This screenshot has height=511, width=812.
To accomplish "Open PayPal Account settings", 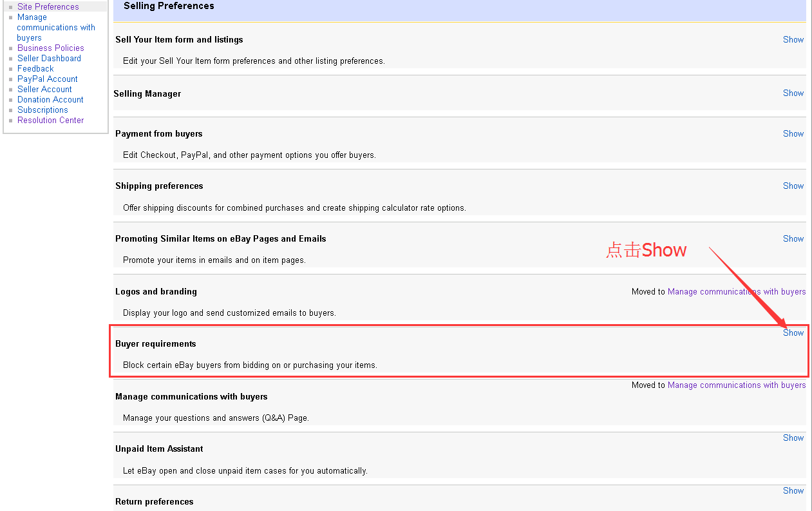I will tap(47, 79).
